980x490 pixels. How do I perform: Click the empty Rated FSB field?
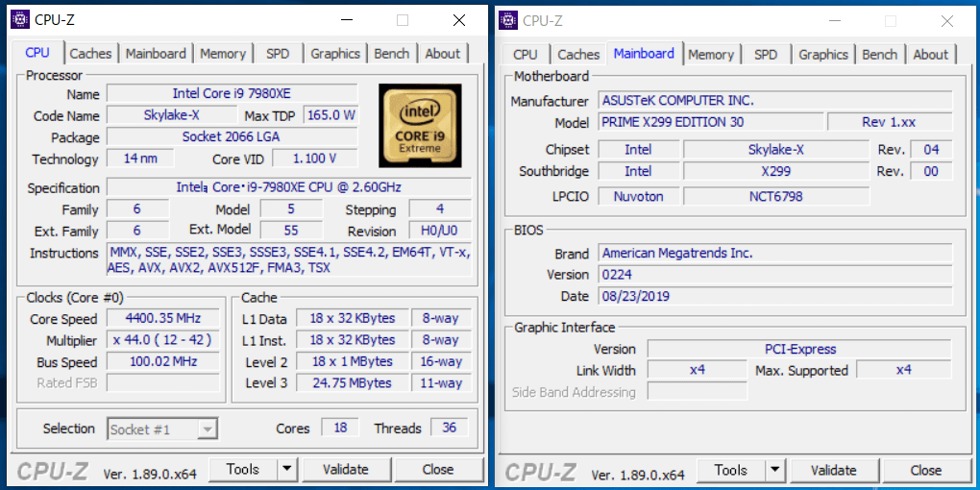[x=162, y=382]
